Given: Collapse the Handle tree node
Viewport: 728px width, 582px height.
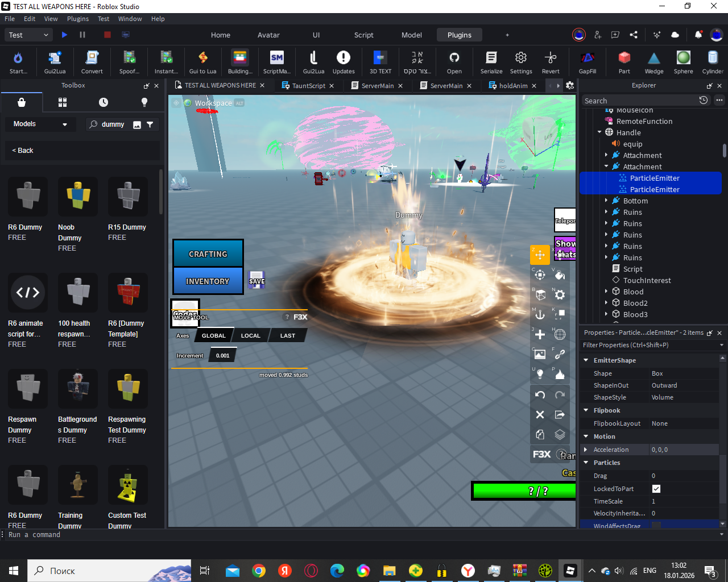Looking at the screenshot, I should click(599, 132).
